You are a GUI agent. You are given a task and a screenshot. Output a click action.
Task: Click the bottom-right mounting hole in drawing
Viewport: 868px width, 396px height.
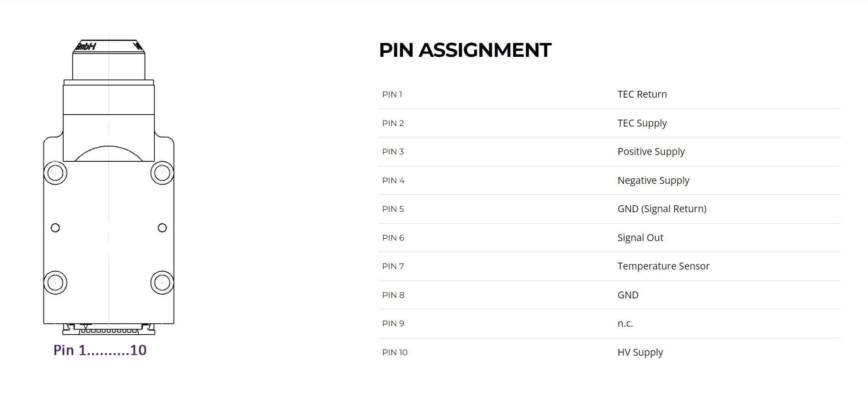point(162,282)
